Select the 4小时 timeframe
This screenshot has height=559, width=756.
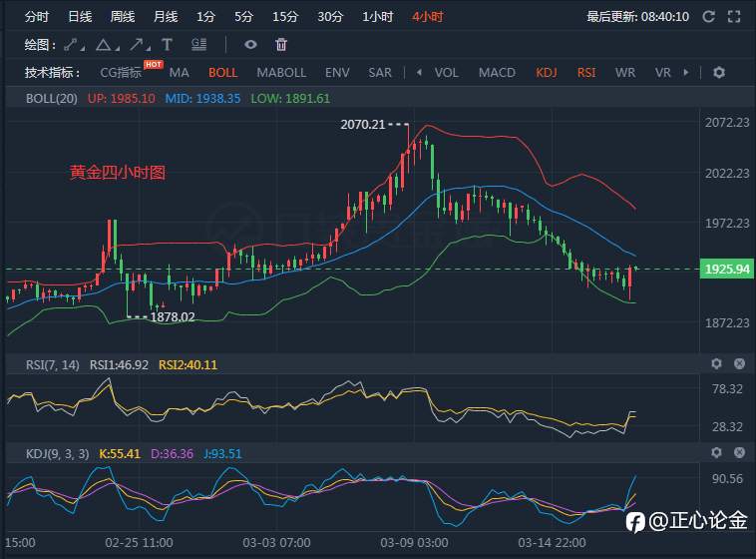tap(427, 17)
